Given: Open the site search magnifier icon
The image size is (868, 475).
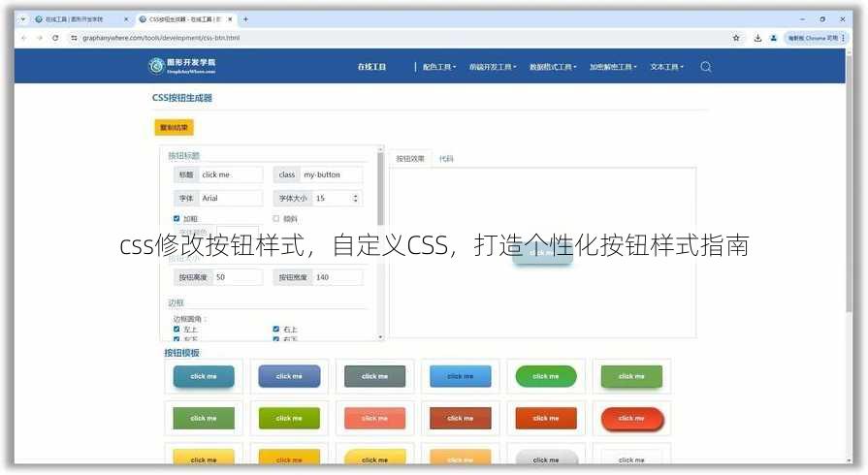Looking at the screenshot, I should pyautogui.click(x=705, y=67).
